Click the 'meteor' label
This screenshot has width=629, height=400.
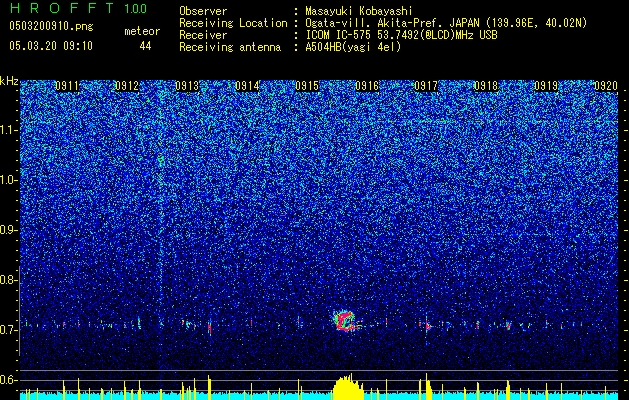pos(142,31)
